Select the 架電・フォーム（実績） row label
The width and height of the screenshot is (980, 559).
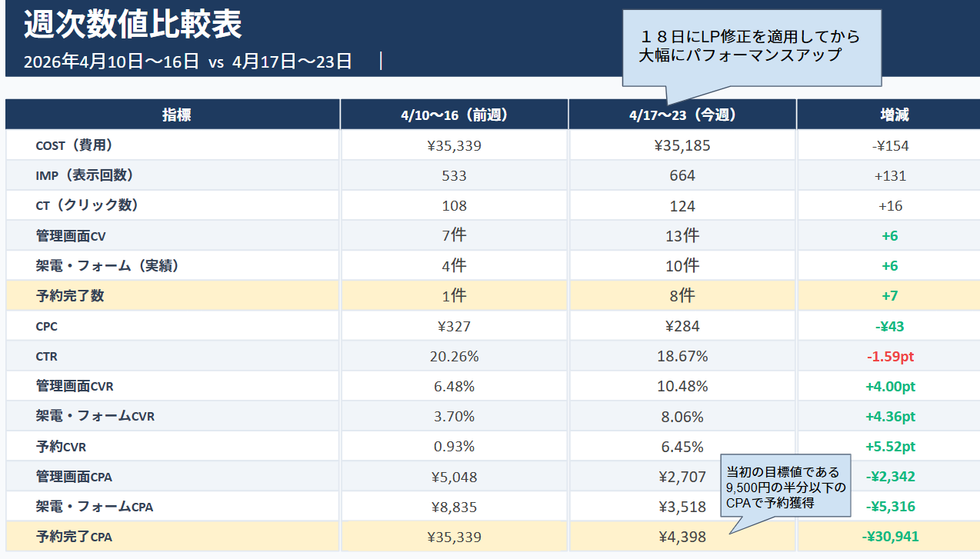[x=108, y=265]
